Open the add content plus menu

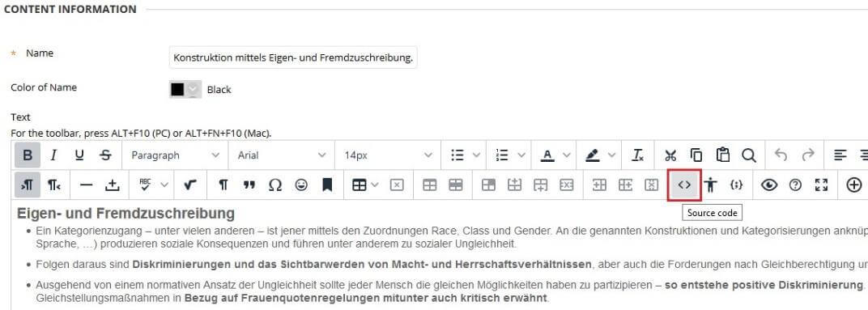[x=854, y=185]
